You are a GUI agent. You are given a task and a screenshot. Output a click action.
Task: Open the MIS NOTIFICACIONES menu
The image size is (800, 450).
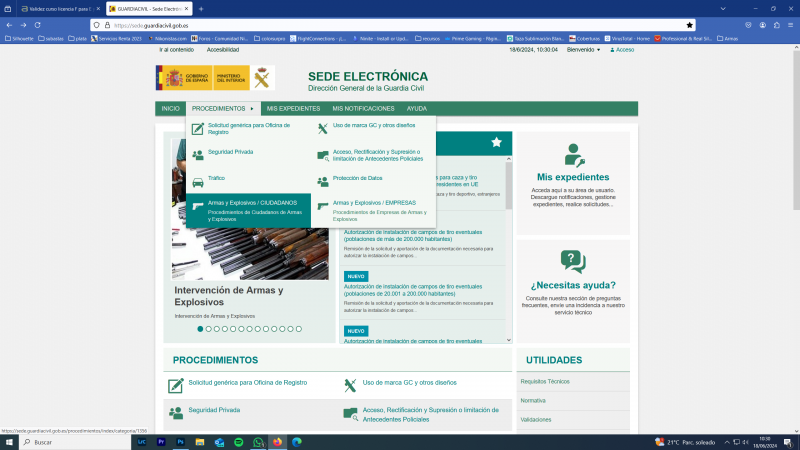(x=363, y=108)
